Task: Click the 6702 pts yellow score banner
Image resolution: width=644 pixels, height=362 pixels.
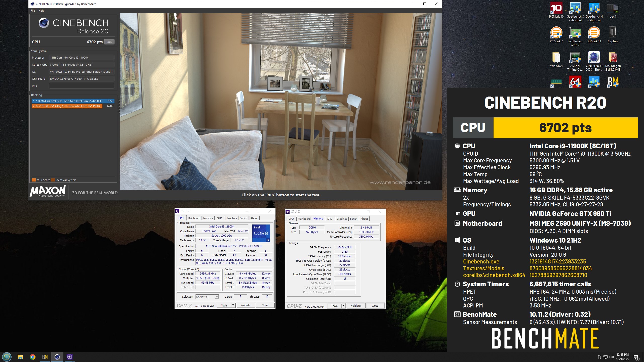Action: [566, 128]
